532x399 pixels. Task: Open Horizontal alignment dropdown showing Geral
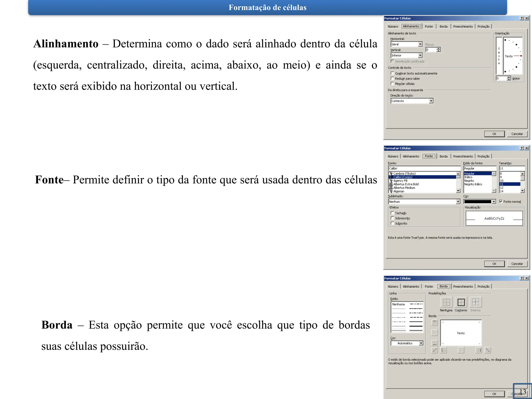(x=407, y=44)
